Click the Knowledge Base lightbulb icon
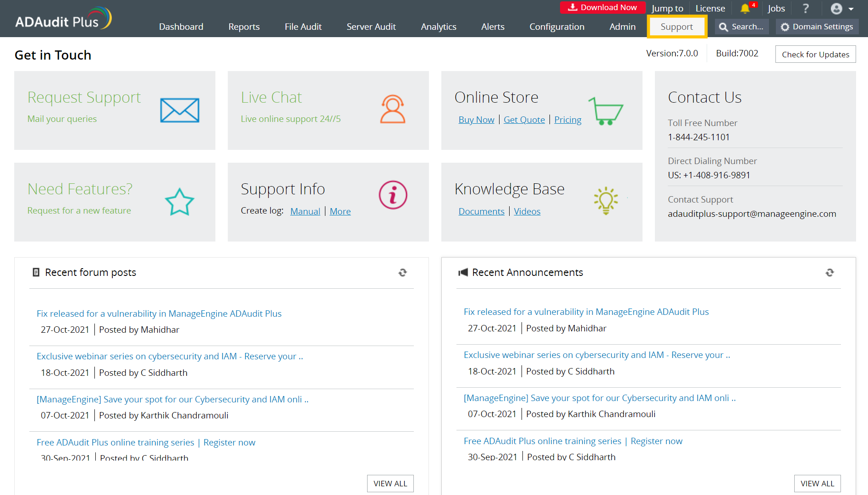The width and height of the screenshot is (868, 495). pos(606,201)
